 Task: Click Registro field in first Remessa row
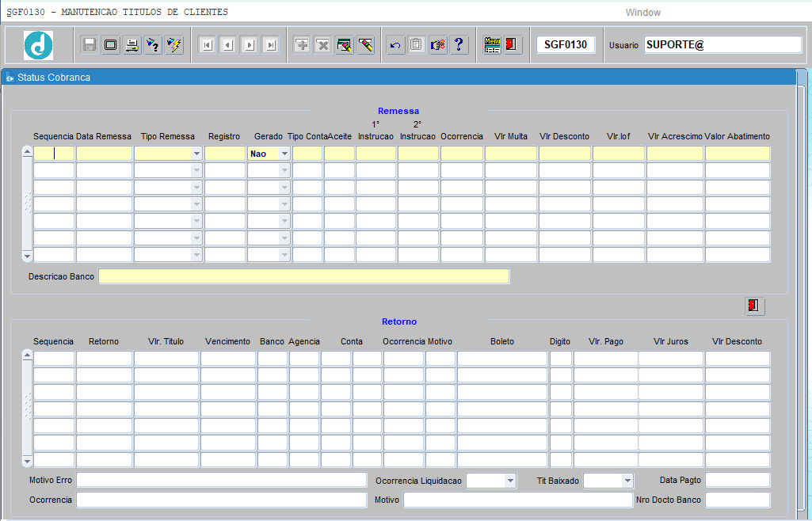pos(225,154)
